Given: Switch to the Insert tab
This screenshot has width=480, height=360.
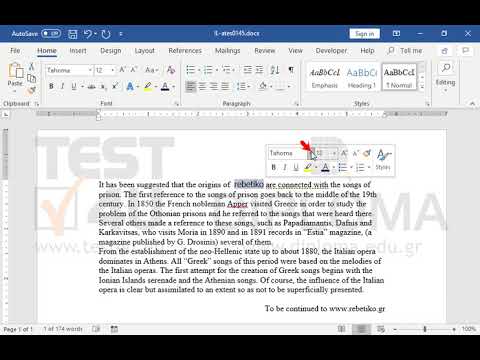Looking at the screenshot, I should click(x=78, y=51).
